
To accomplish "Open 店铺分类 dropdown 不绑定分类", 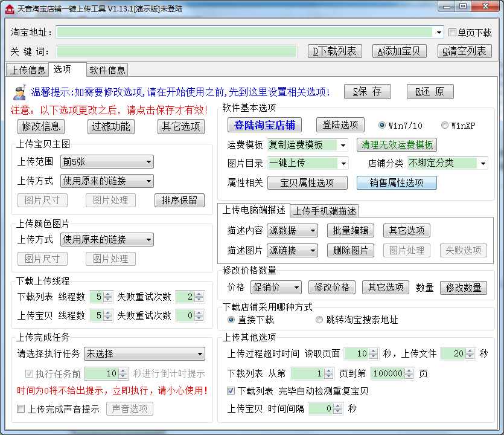I will tap(447, 163).
